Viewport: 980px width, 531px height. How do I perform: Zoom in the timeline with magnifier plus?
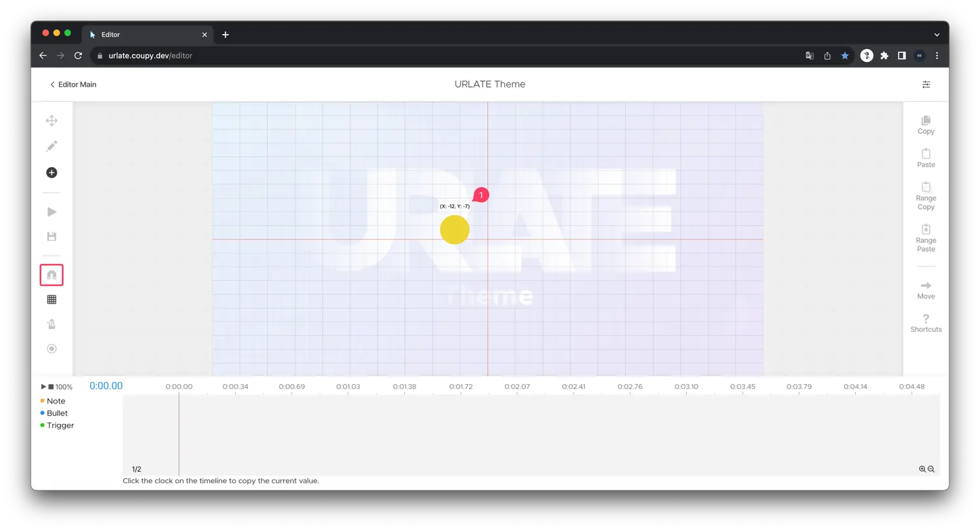tap(922, 469)
